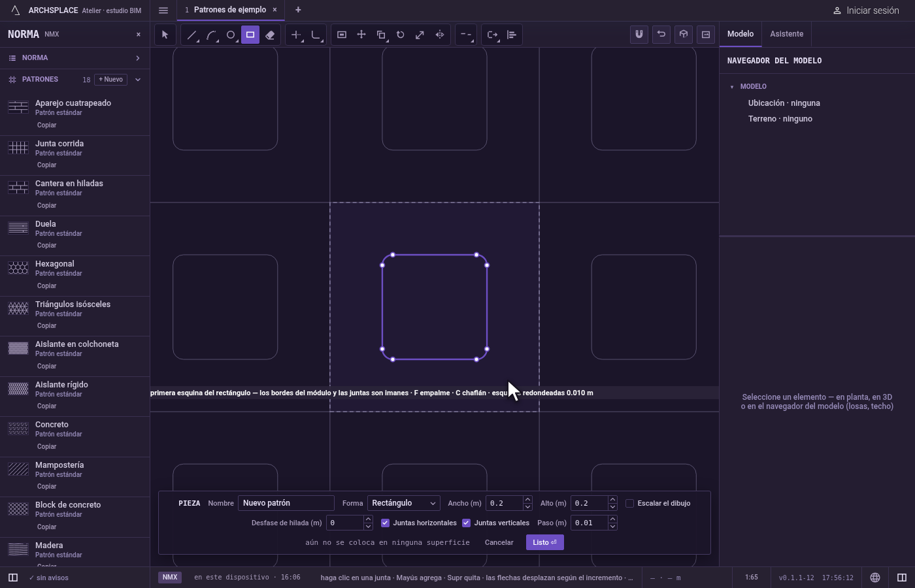This screenshot has width=915, height=588.
Task: Enable the Escalar el dibujo checkbox
Action: point(630,503)
